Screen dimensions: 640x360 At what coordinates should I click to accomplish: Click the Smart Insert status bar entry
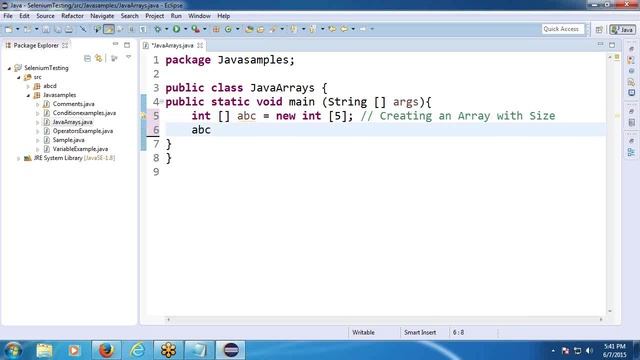(x=420, y=333)
